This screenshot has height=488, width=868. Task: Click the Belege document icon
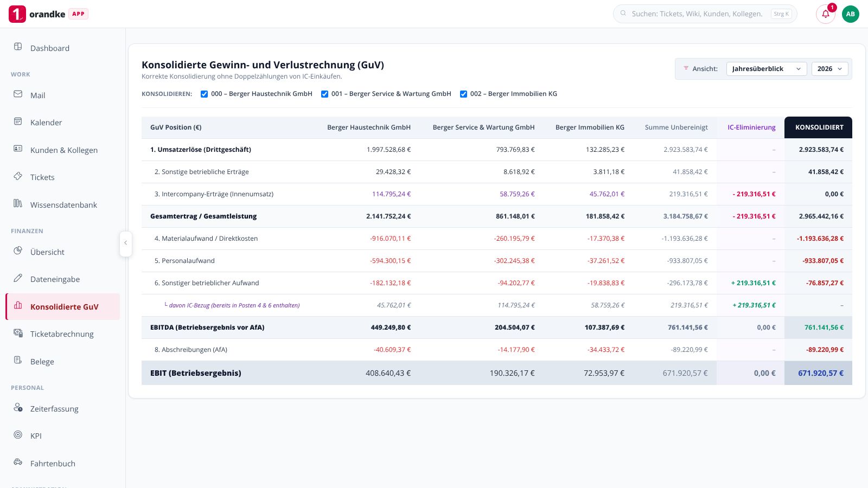tap(18, 360)
